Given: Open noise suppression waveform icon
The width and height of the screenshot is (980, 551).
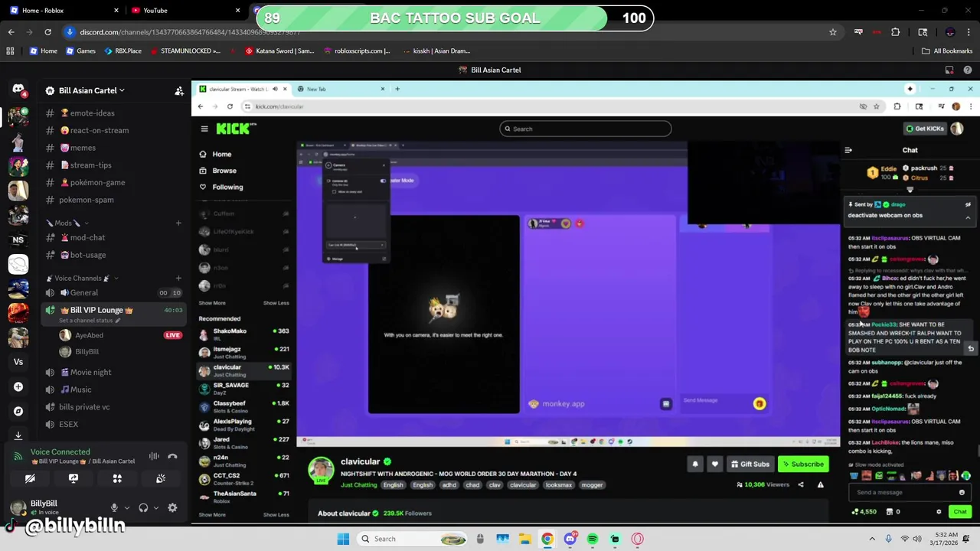Looking at the screenshot, I should pyautogui.click(x=154, y=456).
